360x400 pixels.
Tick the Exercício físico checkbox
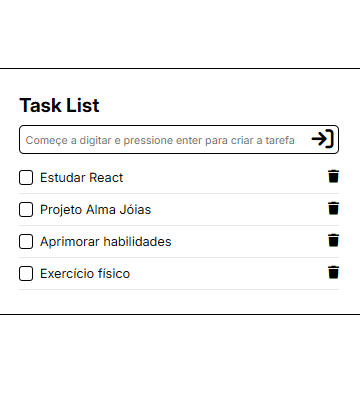[26, 273]
